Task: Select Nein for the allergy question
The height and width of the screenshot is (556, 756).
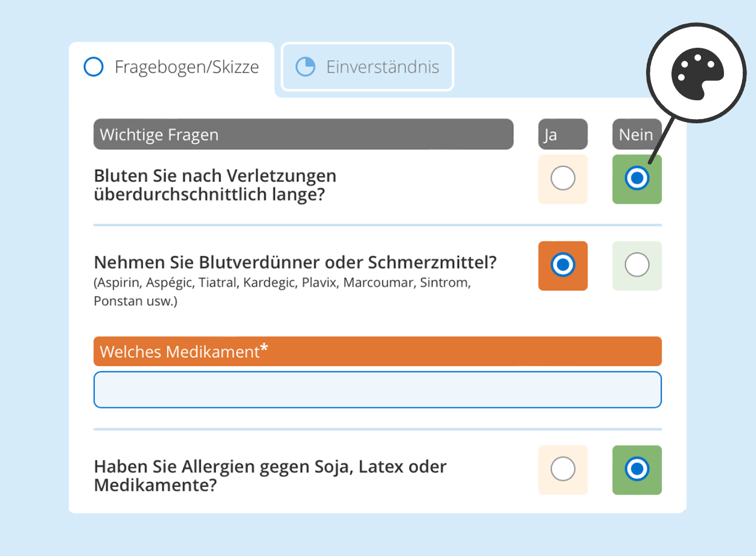Action: 636,470
